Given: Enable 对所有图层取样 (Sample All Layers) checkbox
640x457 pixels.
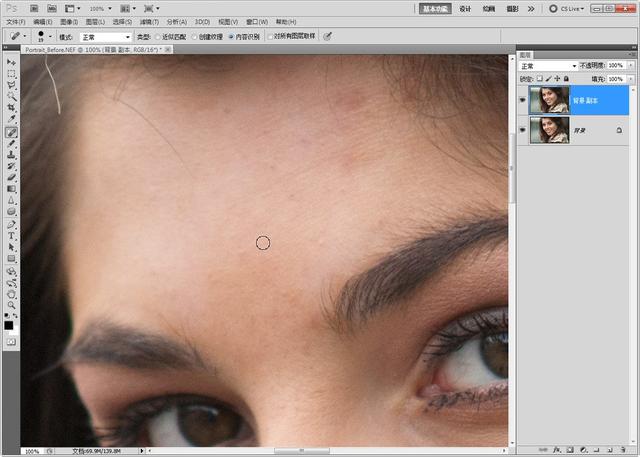Looking at the screenshot, I should (x=270, y=36).
